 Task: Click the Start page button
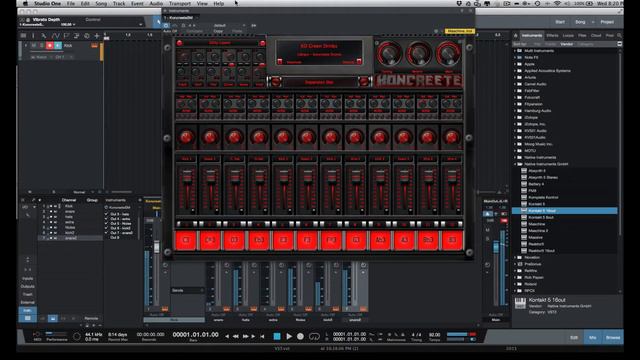[x=560, y=22]
